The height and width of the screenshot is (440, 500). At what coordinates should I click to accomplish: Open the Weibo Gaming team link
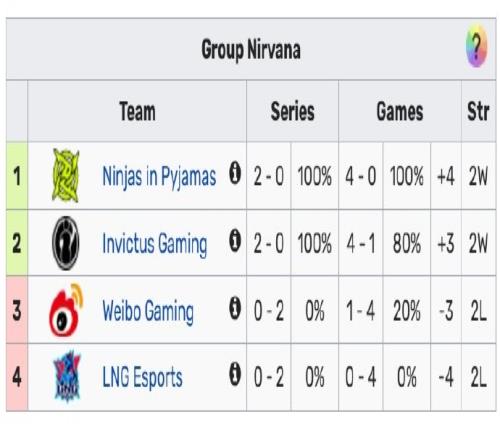[x=148, y=311]
